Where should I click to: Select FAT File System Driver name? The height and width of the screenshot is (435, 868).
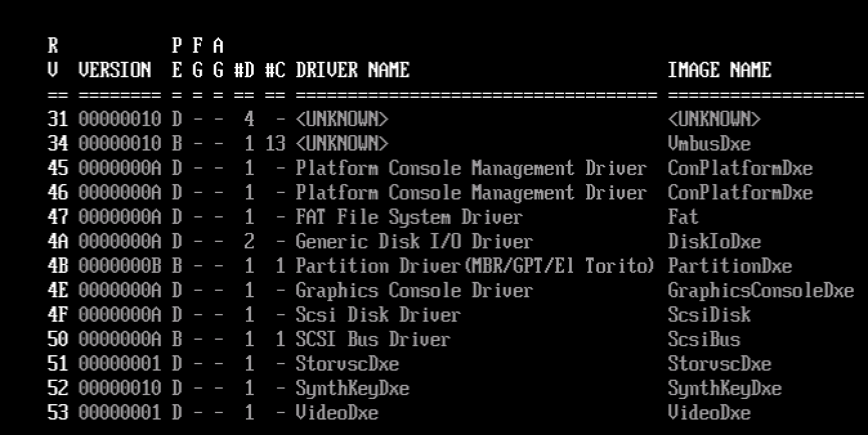tap(409, 217)
